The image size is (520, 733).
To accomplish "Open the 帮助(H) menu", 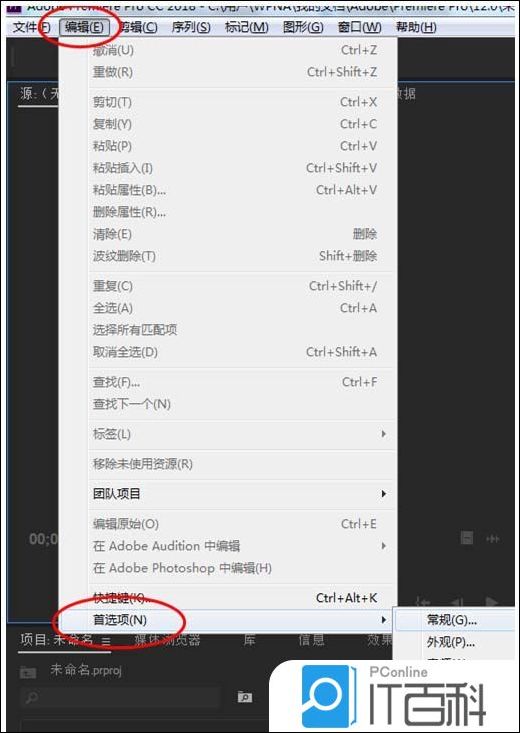I will (416, 28).
